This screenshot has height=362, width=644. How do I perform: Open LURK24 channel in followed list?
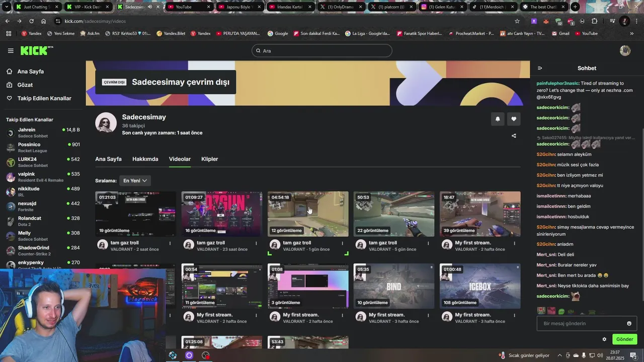coord(43,162)
